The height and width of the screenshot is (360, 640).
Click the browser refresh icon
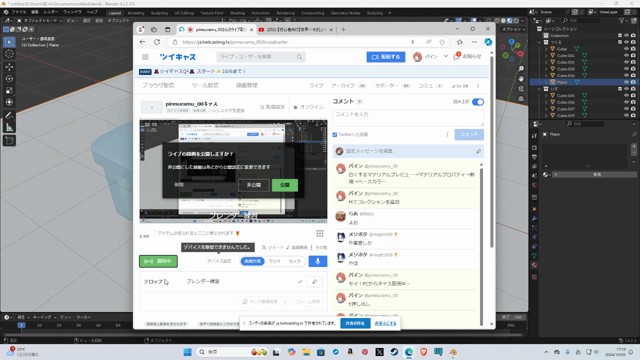[x=157, y=42]
